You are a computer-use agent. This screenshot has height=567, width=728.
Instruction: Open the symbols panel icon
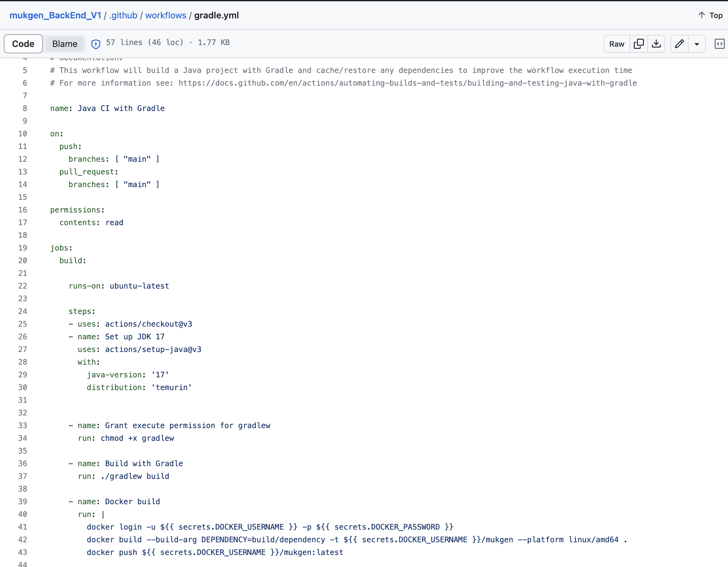(x=719, y=44)
